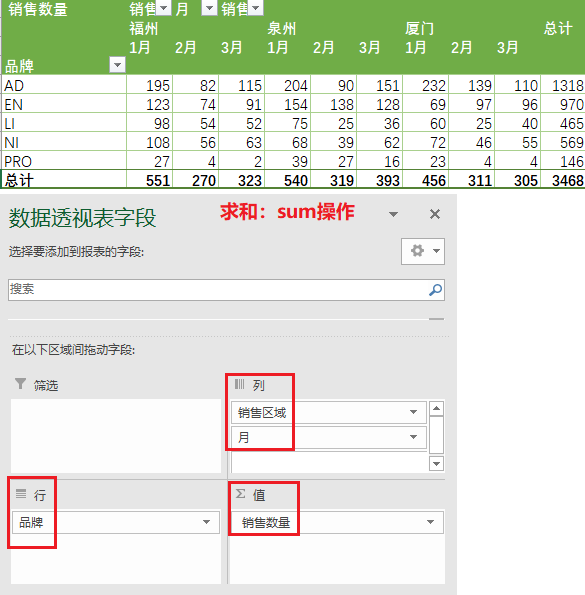Select the AD total cell 1318

tap(563, 85)
